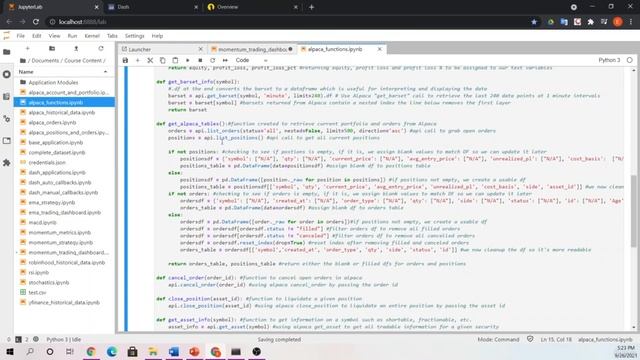
Task: Bookmark this page with the star icon
Action: point(534,22)
